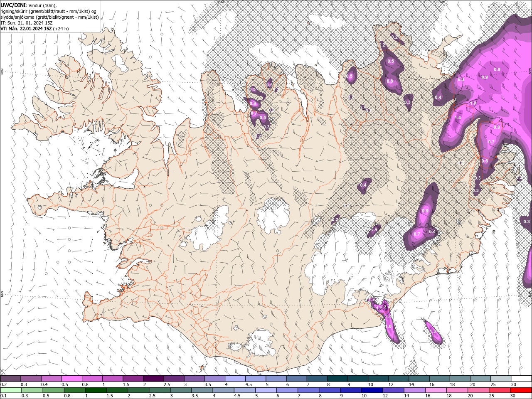Viewport: 532px width, 399px height.
Task: Click the '12' label in the snow legend
Action: (x=391, y=384)
